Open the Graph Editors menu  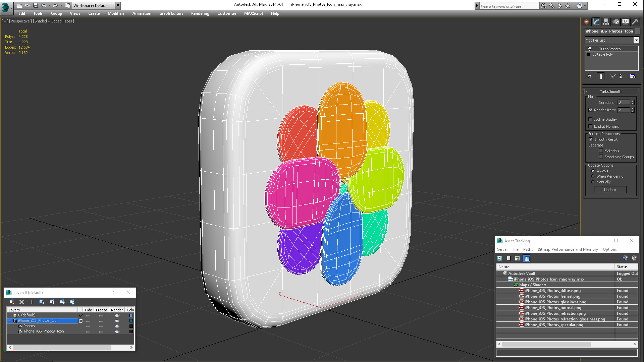(171, 13)
